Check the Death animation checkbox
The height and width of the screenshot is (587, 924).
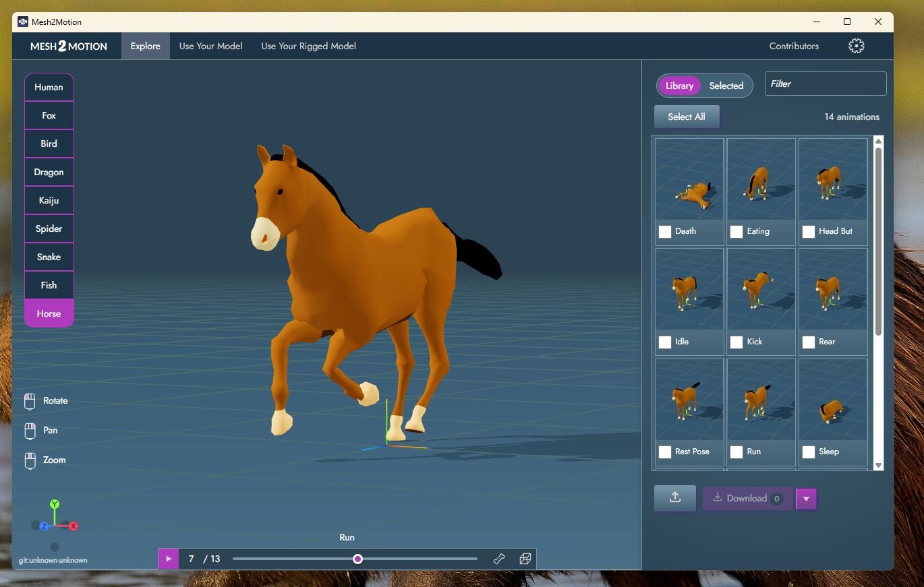pos(665,232)
